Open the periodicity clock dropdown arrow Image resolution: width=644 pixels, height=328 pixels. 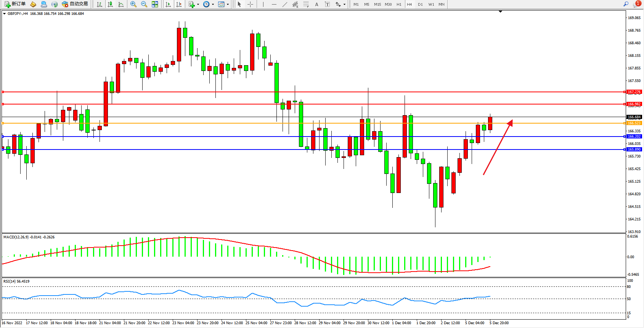213,5
